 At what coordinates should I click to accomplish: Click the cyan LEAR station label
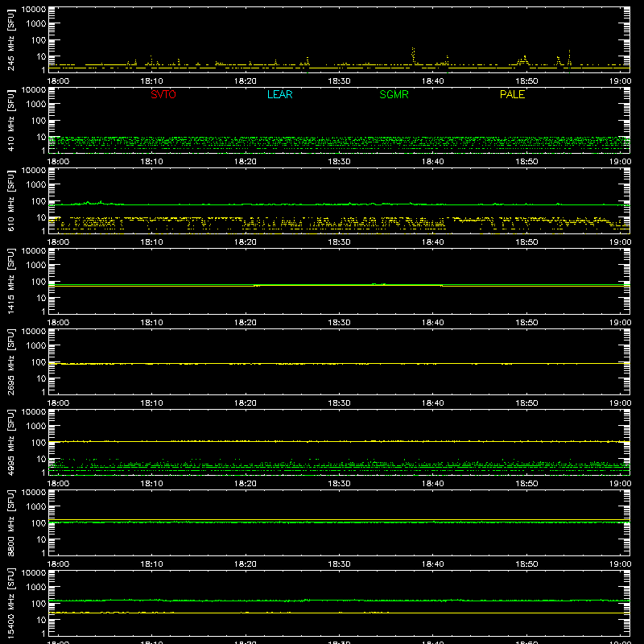(279, 94)
